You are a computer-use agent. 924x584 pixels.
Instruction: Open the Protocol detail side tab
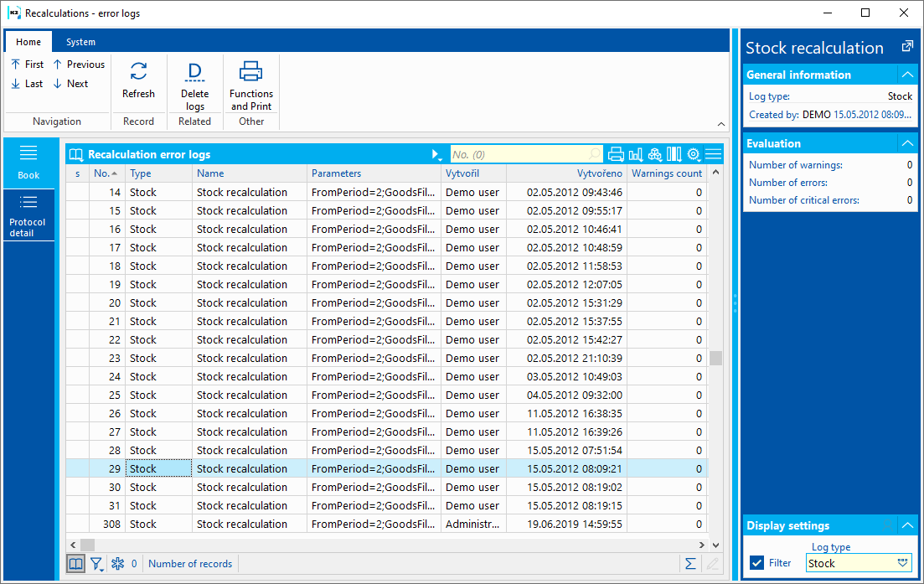[28, 215]
